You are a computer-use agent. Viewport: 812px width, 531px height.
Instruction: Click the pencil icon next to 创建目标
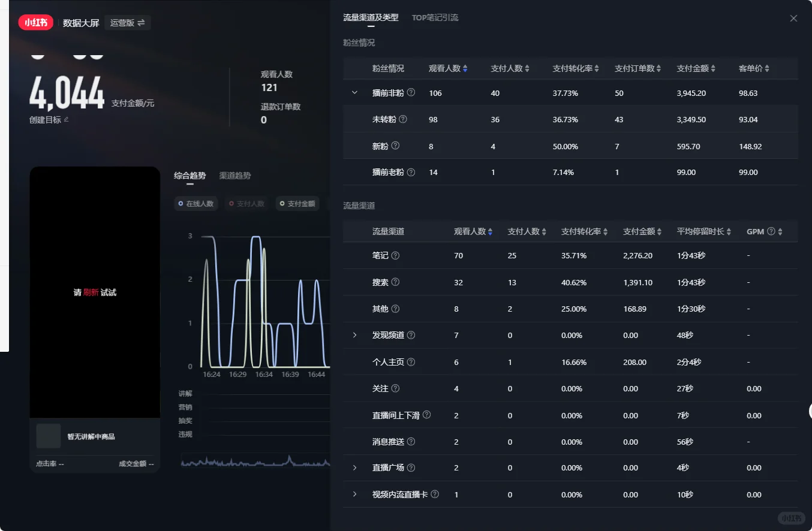coord(67,120)
